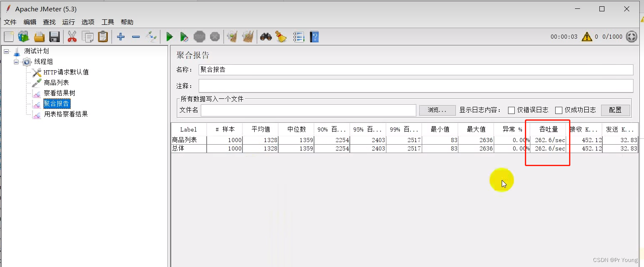The image size is (644, 267).
Task: Click the Shutdown test icon
Action: coord(215,37)
